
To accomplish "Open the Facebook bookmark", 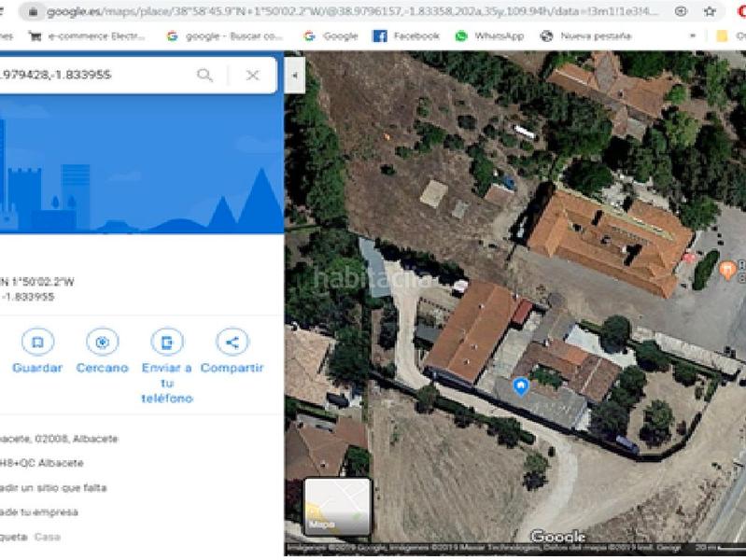I will (x=406, y=35).
